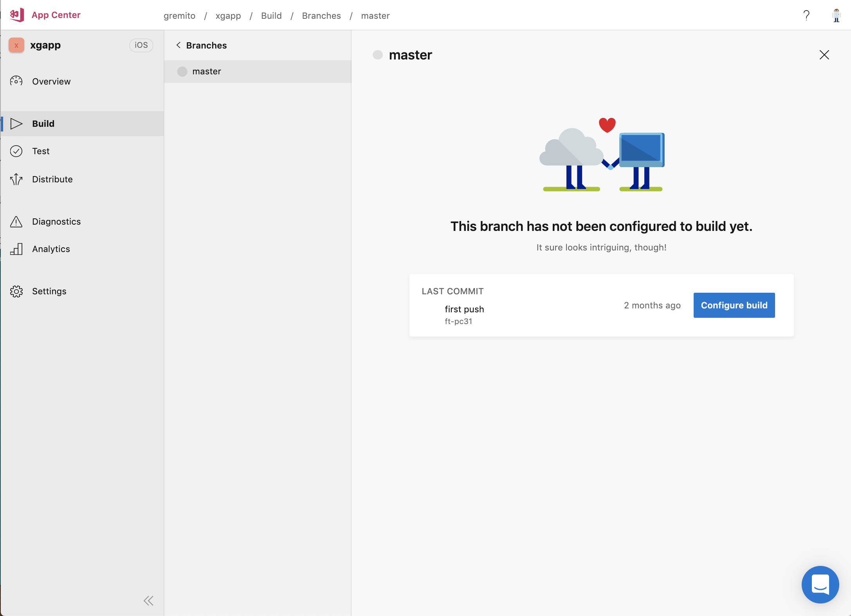Select the Build play icon

(x=16, y=124)
